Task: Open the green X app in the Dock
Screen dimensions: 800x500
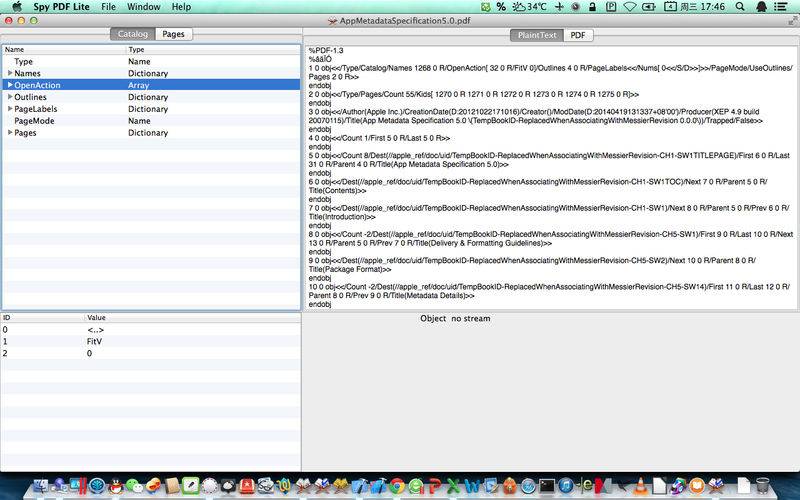Action: pos(453,486)
